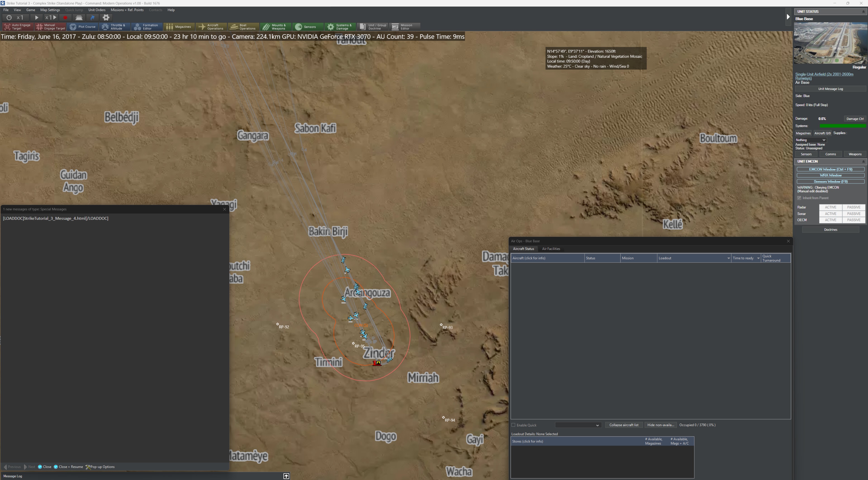Image resolution: width=868 pixels, height=480 pixels.
Task: Enable the Quick turnaround checkbox
Action: (x=514, y=425)
